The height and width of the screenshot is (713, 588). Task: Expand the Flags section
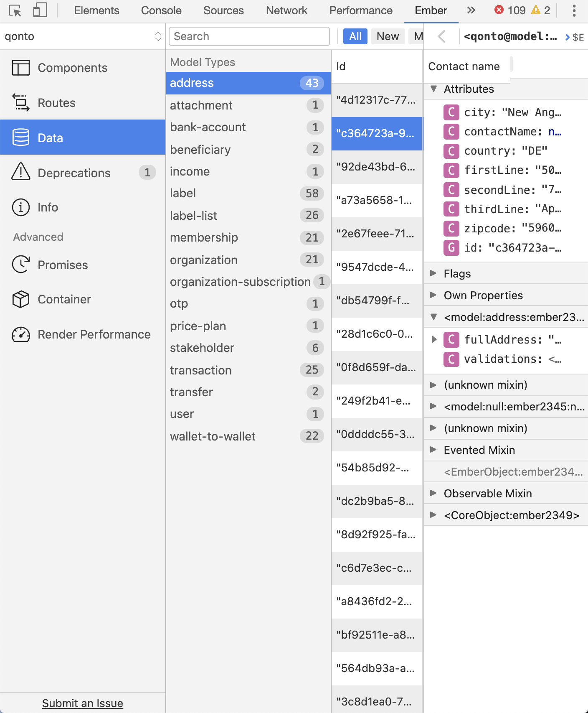pyautogui.click(x=433, y=273)
